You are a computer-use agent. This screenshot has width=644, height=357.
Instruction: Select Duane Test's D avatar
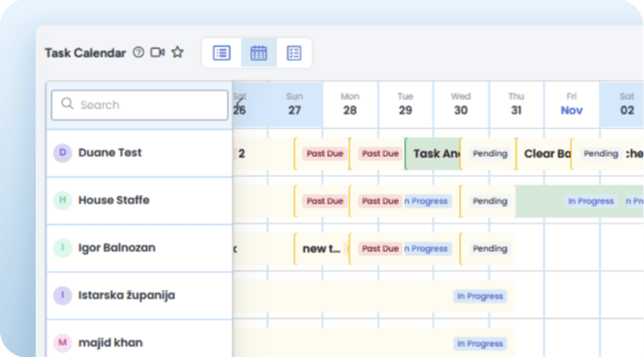(62, 153)
